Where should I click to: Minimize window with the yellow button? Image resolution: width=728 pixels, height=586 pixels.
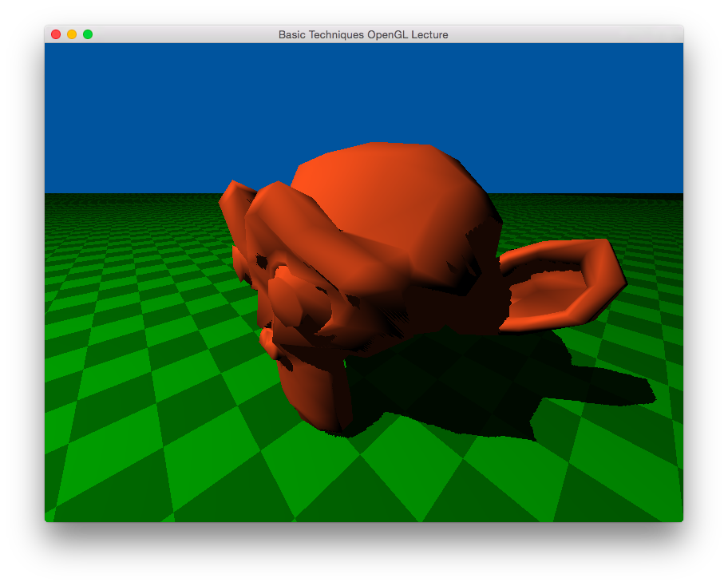(72, 34)
